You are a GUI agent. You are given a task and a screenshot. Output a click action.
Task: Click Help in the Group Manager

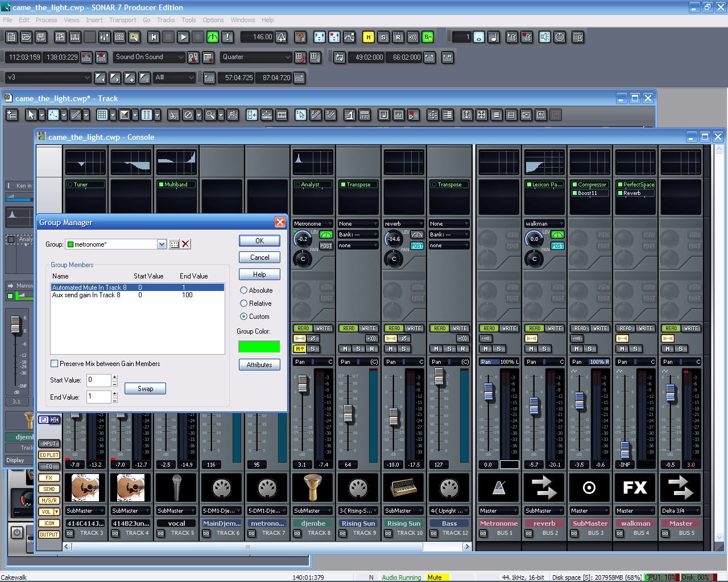pos(259,275)
